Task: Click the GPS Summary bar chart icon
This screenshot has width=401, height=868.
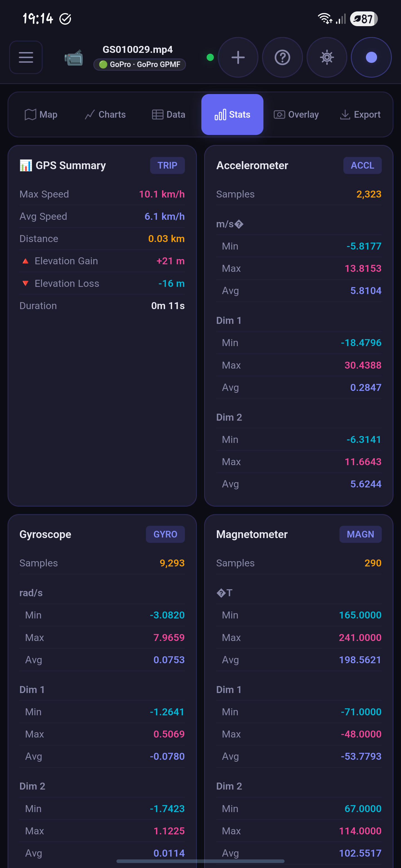Action: (x=26, y=166)
